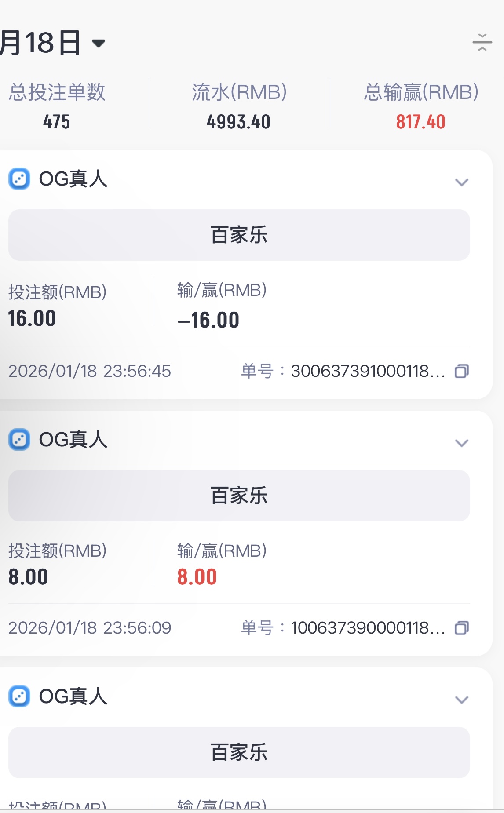
Task: Copy order number starting with 100637390000118
Action: coord(462,628)
